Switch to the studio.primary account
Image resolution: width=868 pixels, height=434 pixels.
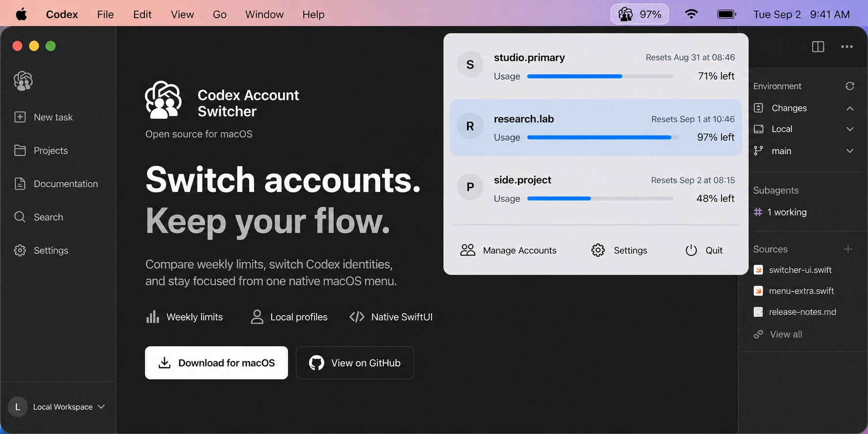596,66
